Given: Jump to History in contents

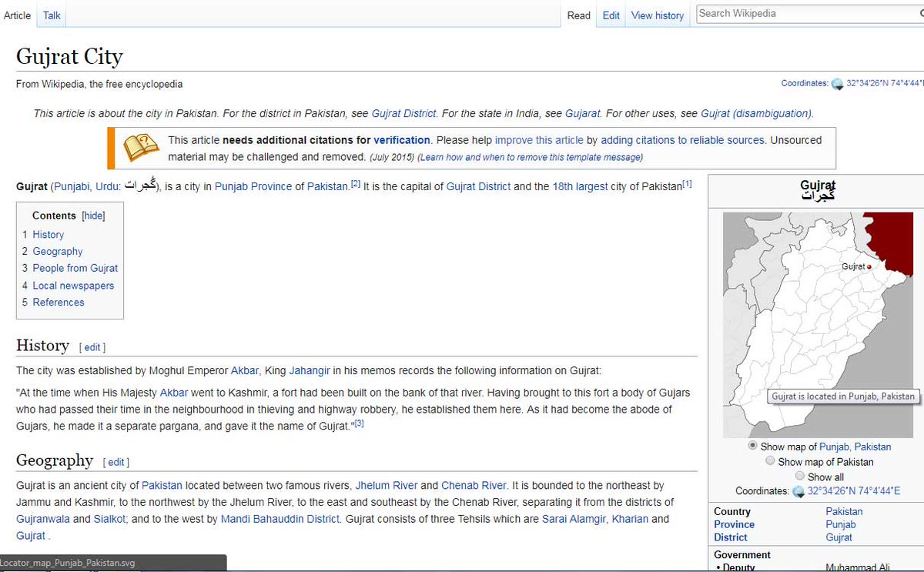Looking at the screenshot, I should 49,234.
